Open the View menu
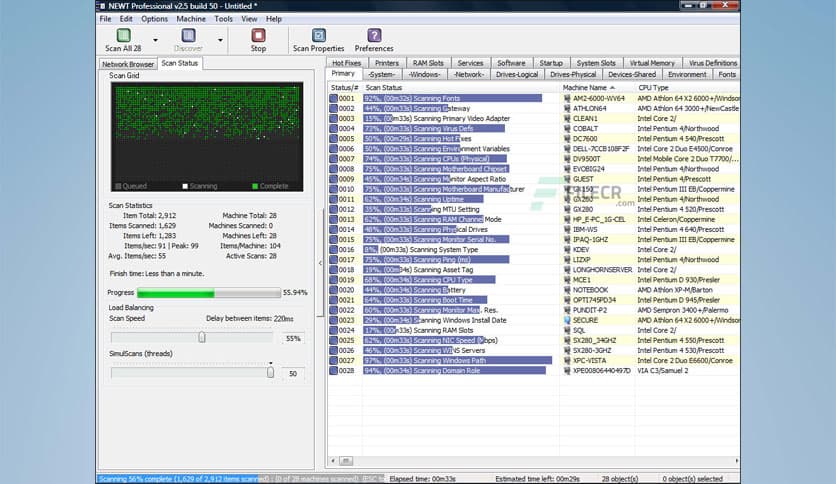Screen dimensions: 836x484 (249, 19)
